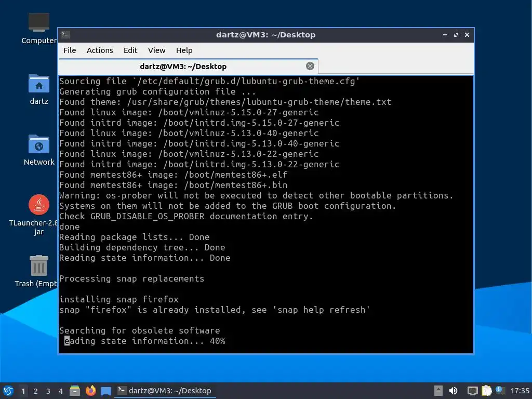The height and width of the screenshot is (399, 532).
Task: Open the clipboard manager tray icon
Action: pos(486,391)
